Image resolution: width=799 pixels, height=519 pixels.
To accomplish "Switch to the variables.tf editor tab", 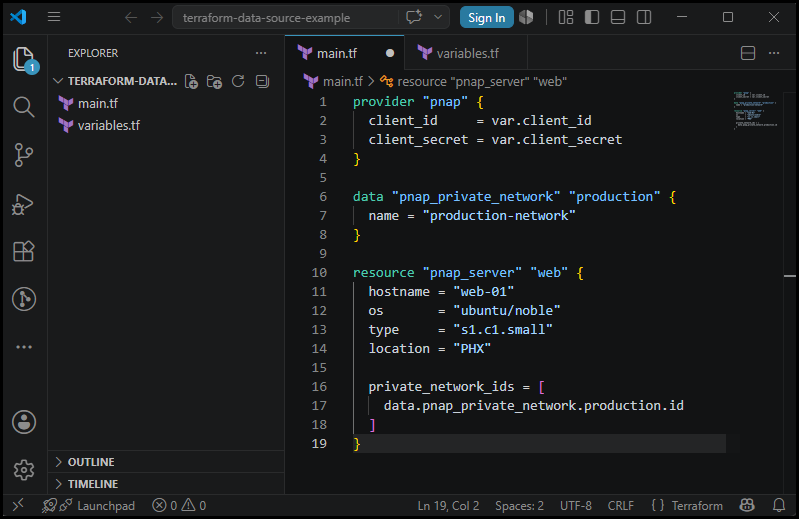I will click(x=466, y=53).
